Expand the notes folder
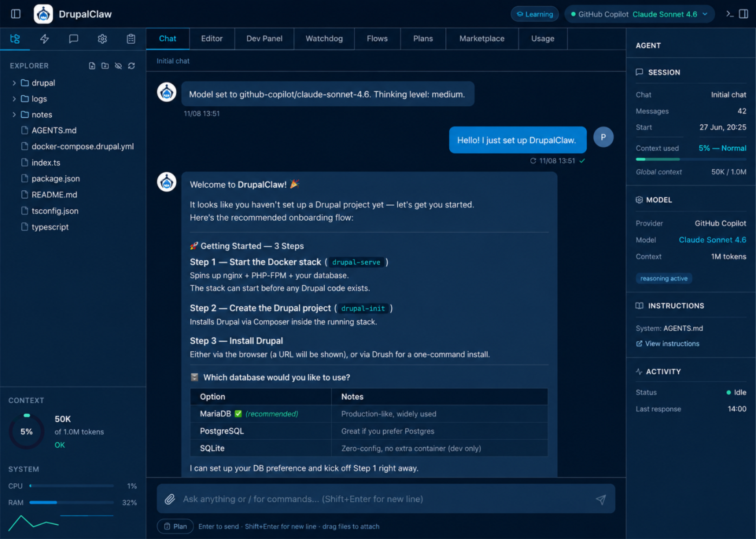This screenshot has width=756, height=539. pos(37,115)
